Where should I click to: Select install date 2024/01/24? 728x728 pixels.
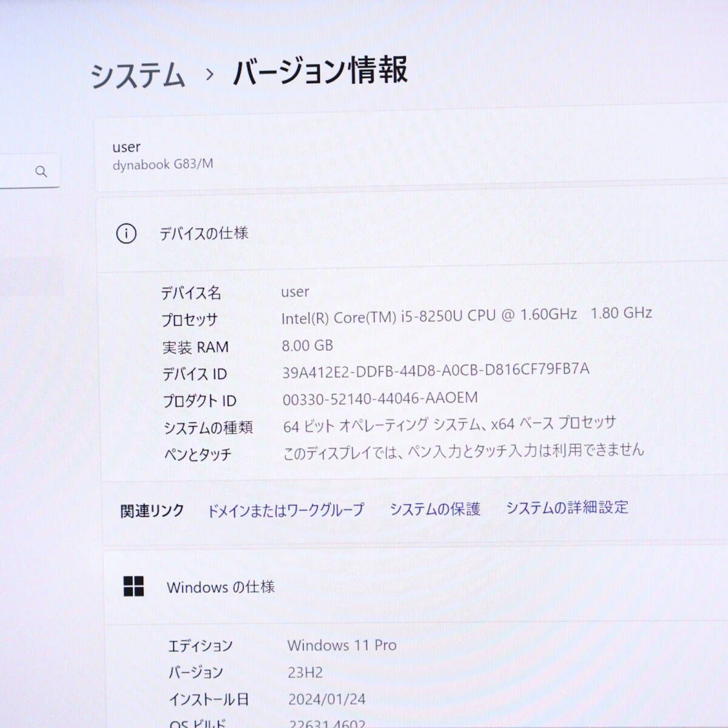click(x=327, y=699)
